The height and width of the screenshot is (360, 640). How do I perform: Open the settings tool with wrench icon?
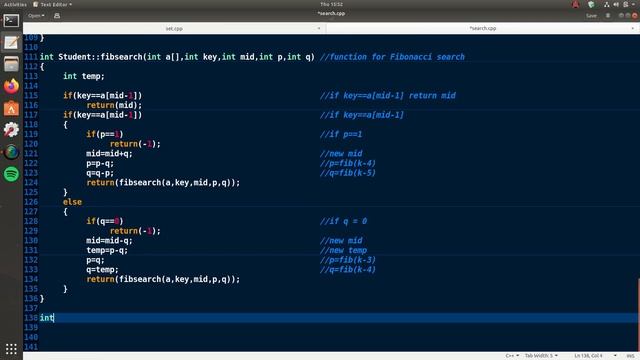(11, 130)
